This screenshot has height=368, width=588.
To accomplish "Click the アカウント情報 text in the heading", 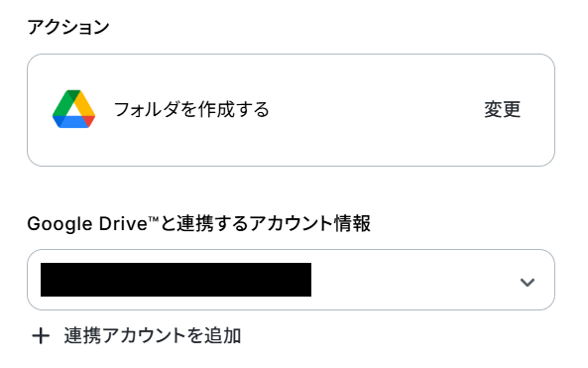I will (x=310, y=223).
